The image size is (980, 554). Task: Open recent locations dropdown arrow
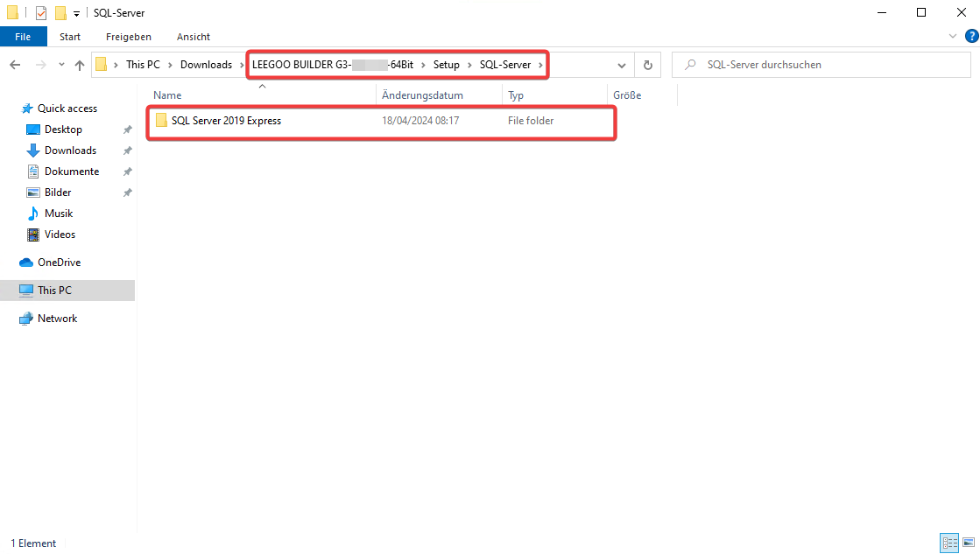pyautogui.click(x=61, y=65)
